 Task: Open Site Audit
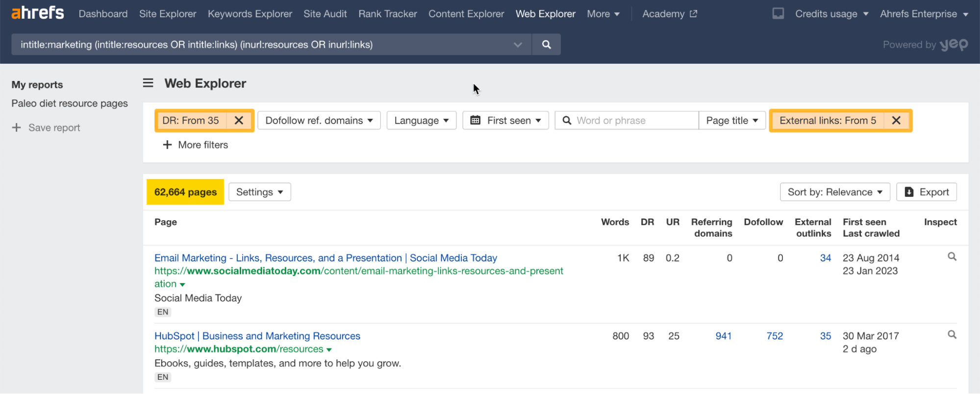[325, 14]
